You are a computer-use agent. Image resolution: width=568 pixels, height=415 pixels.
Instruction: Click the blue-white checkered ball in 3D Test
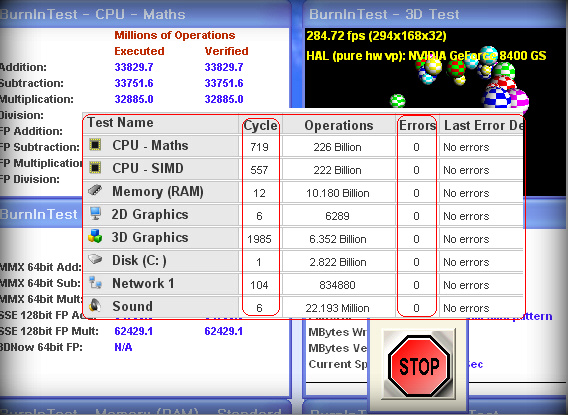[497, 98]
